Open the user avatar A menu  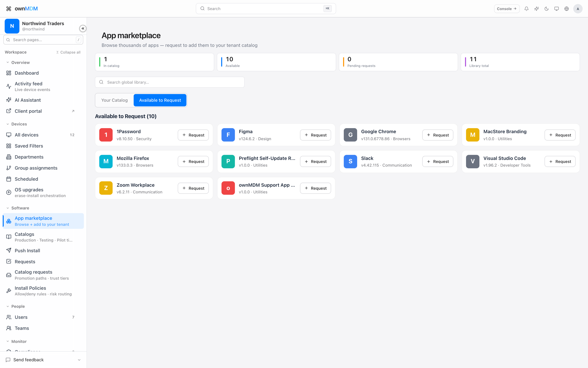click(x=578, y=9)
